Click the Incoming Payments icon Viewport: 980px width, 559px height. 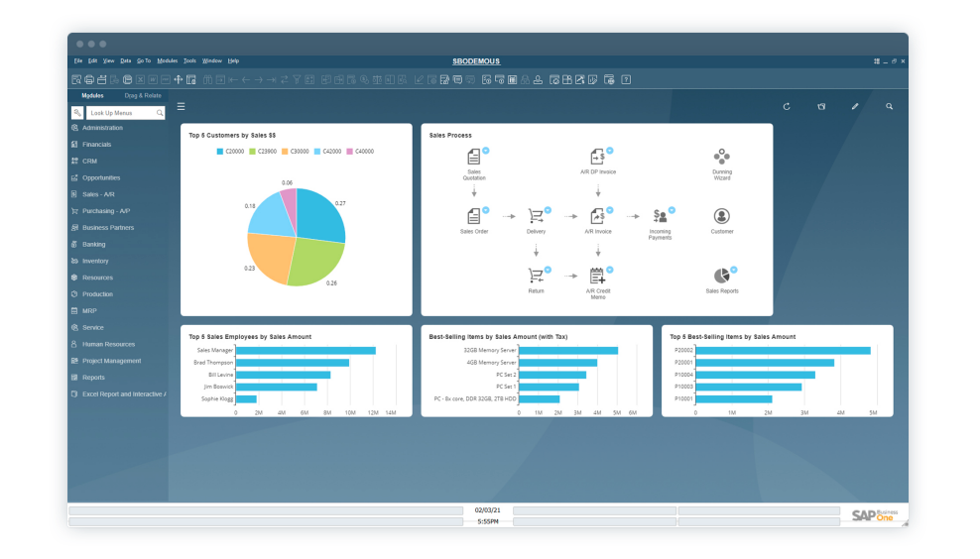tap(660, 216)
